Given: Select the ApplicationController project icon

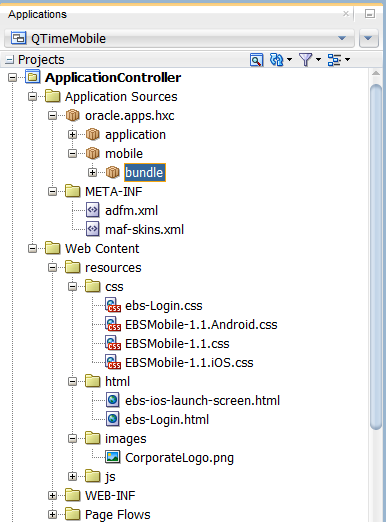Looking at the screenshot, I should 33,77.
